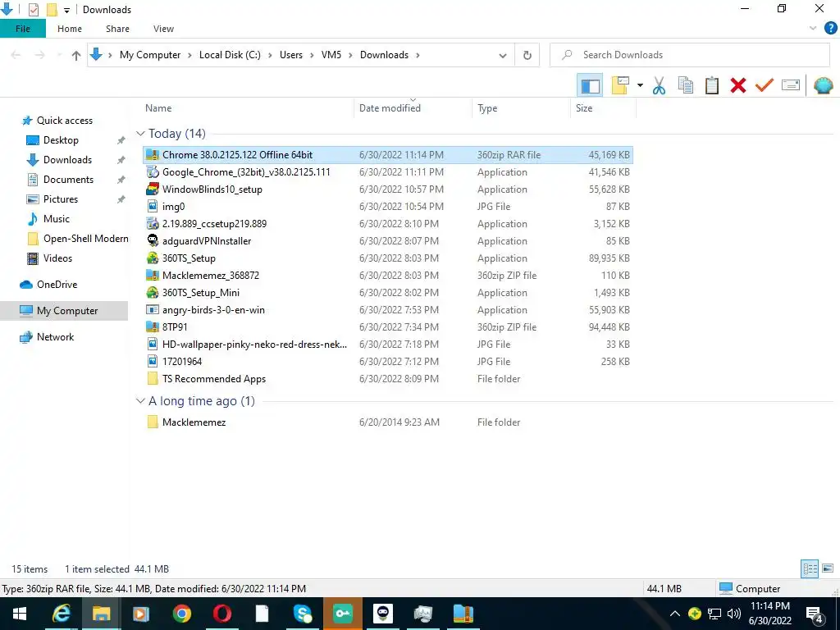
Task: Sort by the Size column header
Action: tap(603, 108)
